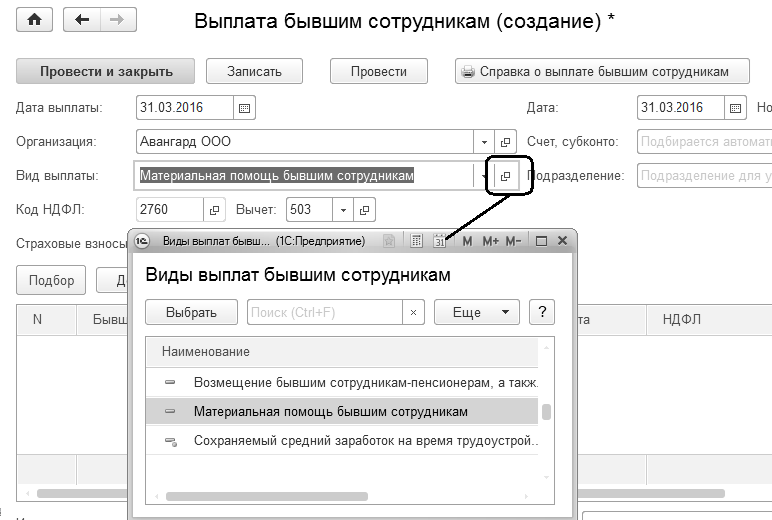This screenshot has height=520, width=772.
Task: Click Провести и закрыть button
Action: [105, 71]
